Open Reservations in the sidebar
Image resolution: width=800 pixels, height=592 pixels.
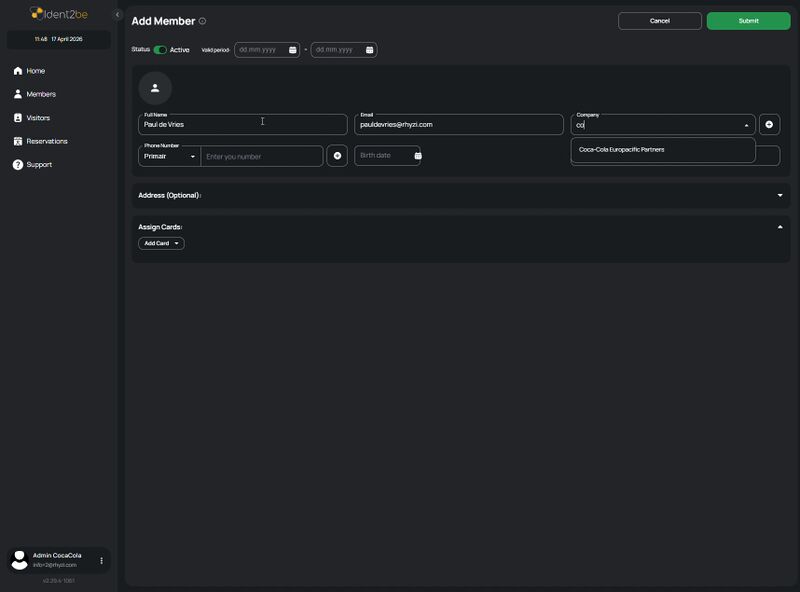click(46, 141)
